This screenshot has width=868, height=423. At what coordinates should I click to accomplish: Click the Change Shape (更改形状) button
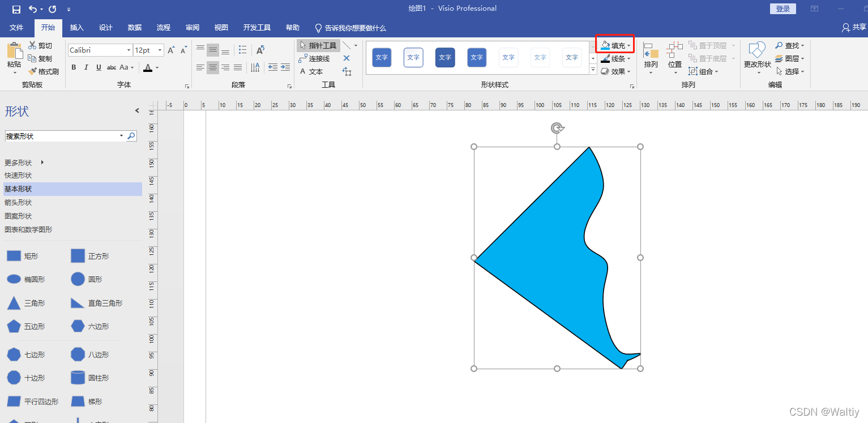pyautogui.click(x=757, y=57)
